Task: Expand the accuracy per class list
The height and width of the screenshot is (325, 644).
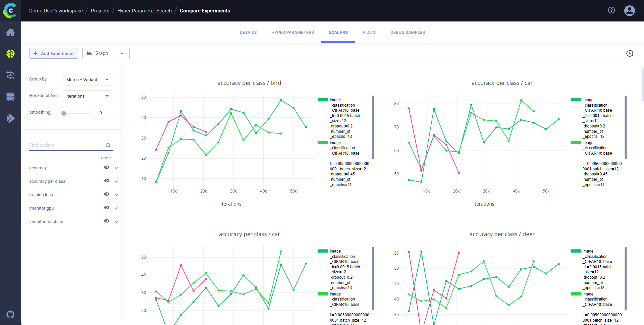Action: pos(116,181)
